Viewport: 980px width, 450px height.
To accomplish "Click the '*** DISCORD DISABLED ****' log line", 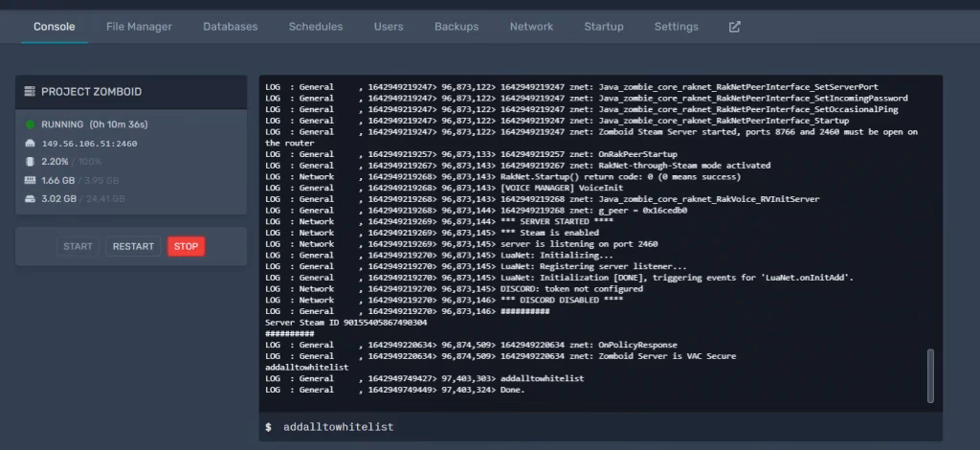I will tap(444, 301).
